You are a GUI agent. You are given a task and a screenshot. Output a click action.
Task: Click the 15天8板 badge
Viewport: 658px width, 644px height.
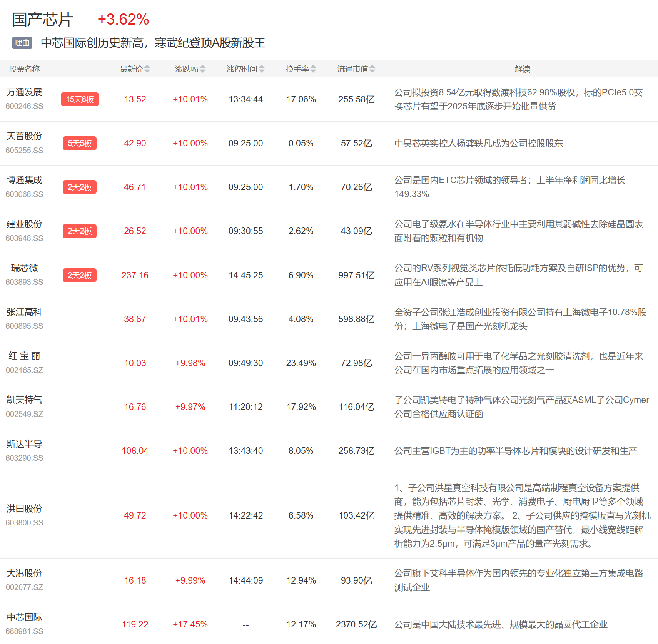tap(80, 99)
